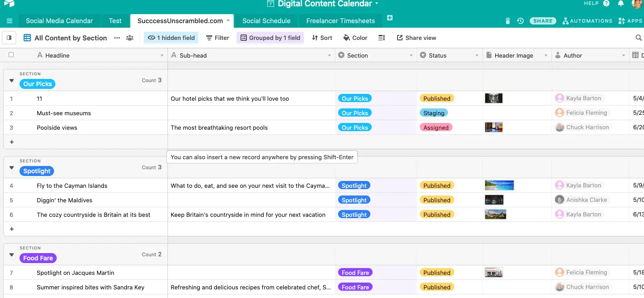The width and height of the screenshot is (644, 298).
Task: Open the Headline column dropdown arrow
Action: (162, 56)
